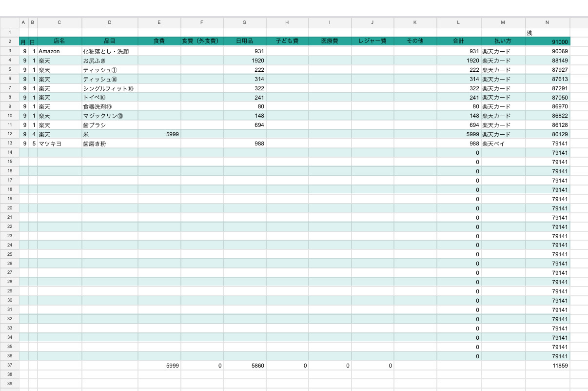The image size is (588, 391).
Task: Select column G header
Action: click(x=244, y=22)
